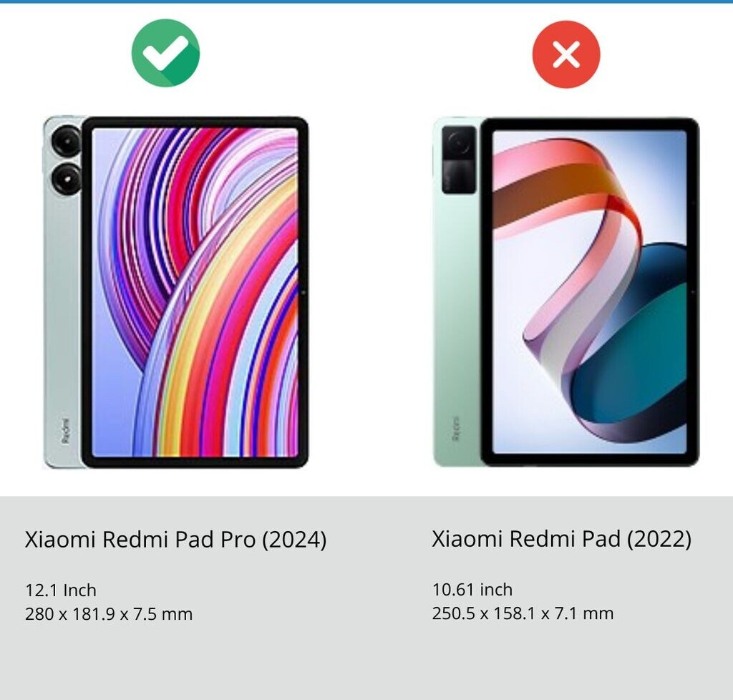Viewport: 733px width, 700px height.
Task: Click the 250.5 x 158.1 x 7.1 mm dimensions
Action: (x=523, y=613)
